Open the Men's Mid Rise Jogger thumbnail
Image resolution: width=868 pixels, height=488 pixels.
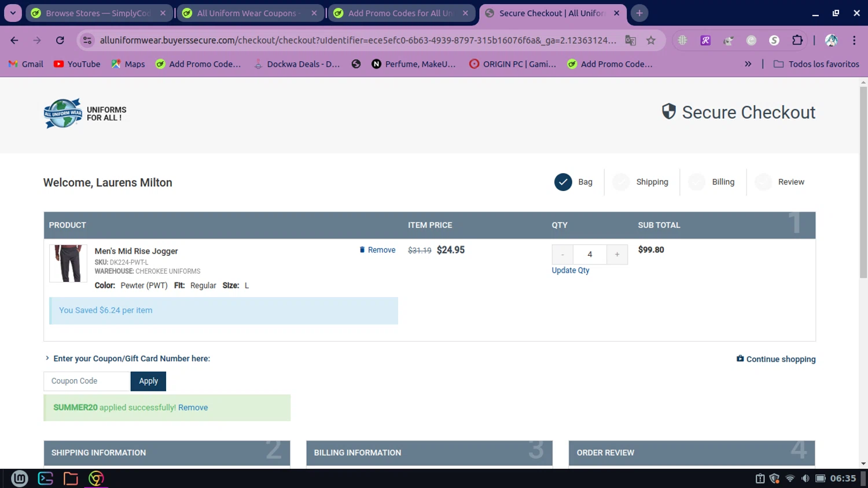click(68, 263)
